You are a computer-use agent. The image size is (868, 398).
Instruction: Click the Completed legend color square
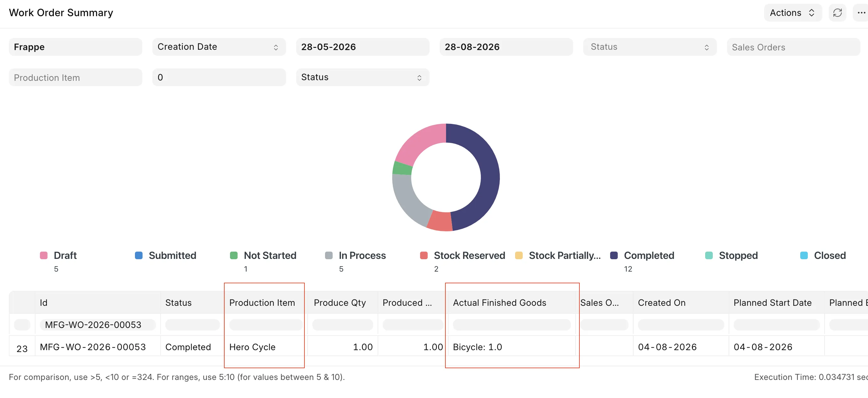[614, 255]
